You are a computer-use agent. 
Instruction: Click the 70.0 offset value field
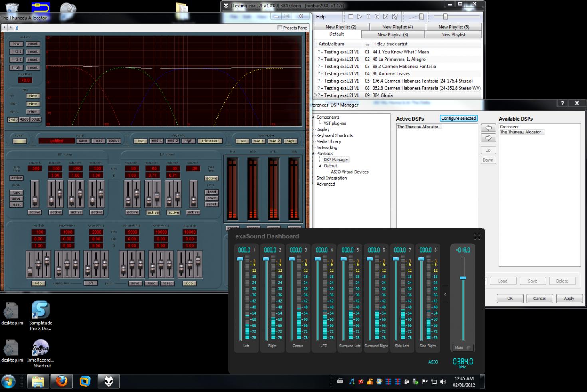click(x=25, y=80)
